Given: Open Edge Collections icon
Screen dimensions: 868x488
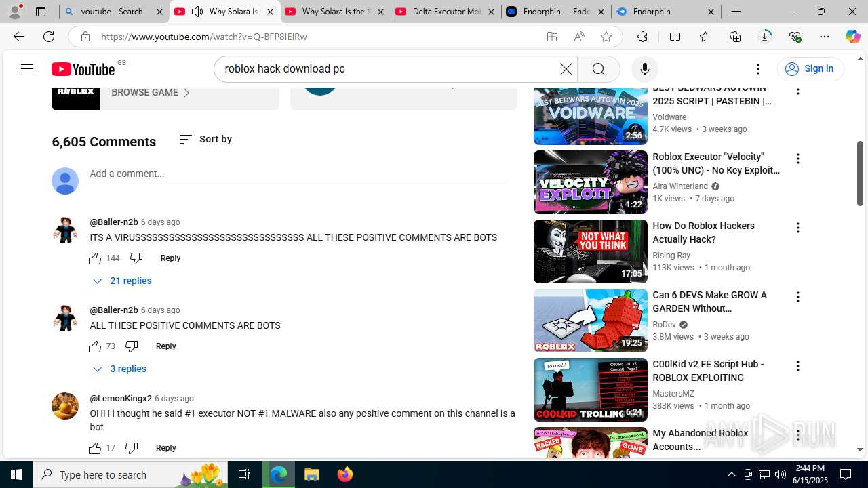Looking at the screenshot, I should pyautogui.click(x=735, y=37).
